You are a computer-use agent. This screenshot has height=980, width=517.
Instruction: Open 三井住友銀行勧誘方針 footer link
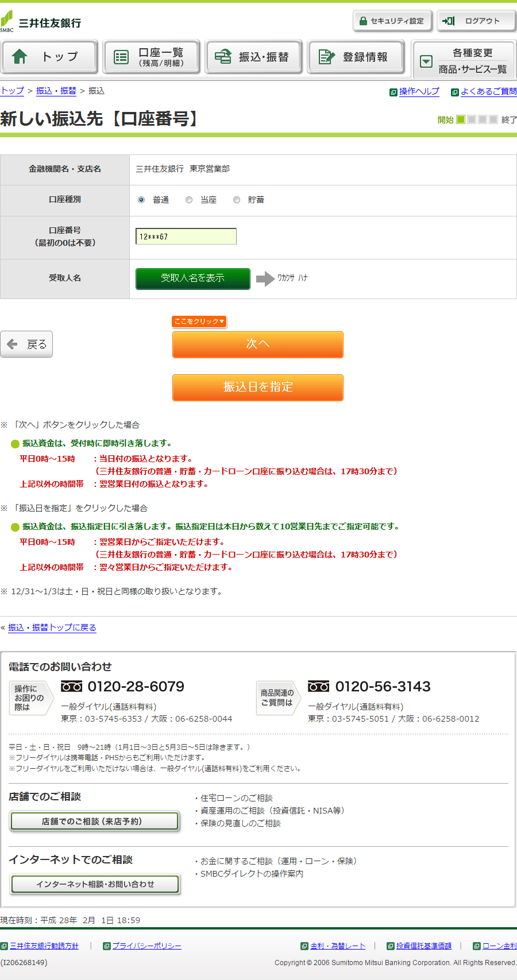coord(44,946)
